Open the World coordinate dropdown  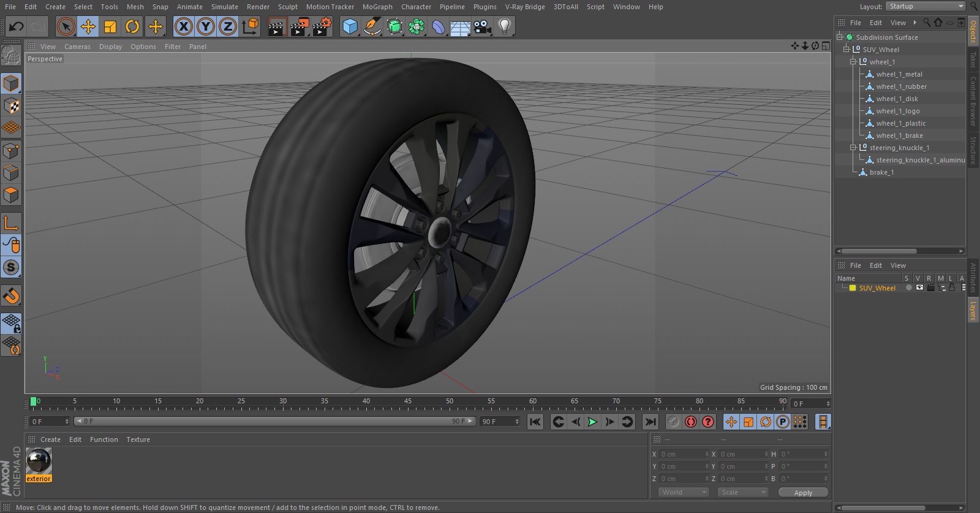pyautogui.click(x=684, y=492)
